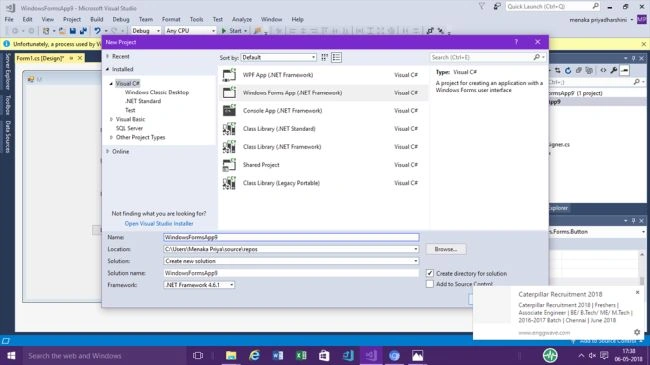This screenshot has height=365, width=650.
Task: Open the Toolbox side tab
Action: (x=7, y=105)
